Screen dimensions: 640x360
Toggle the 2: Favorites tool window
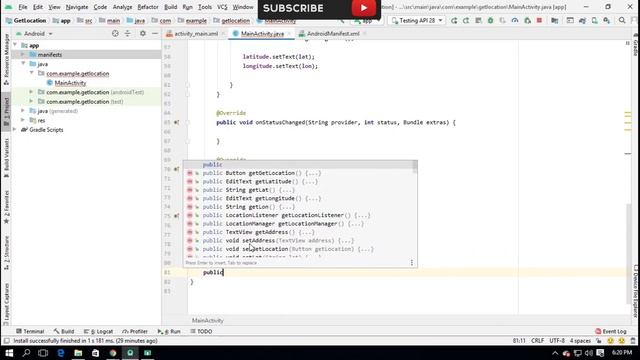pyautogui.click(x=6, y=207)
